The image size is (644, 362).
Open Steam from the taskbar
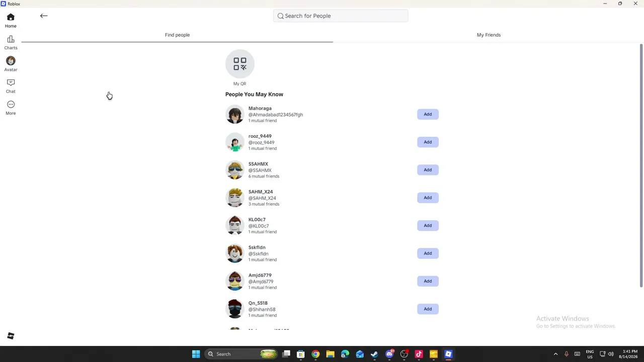374,354
